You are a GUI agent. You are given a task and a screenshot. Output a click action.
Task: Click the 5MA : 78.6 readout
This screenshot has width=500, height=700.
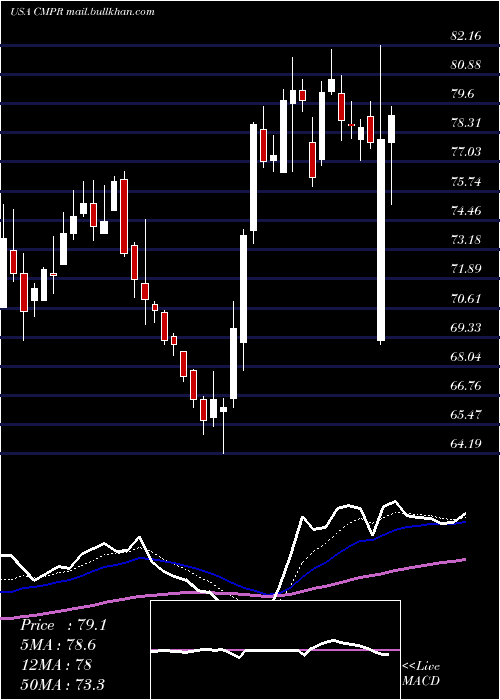click(x=58, y=645)
